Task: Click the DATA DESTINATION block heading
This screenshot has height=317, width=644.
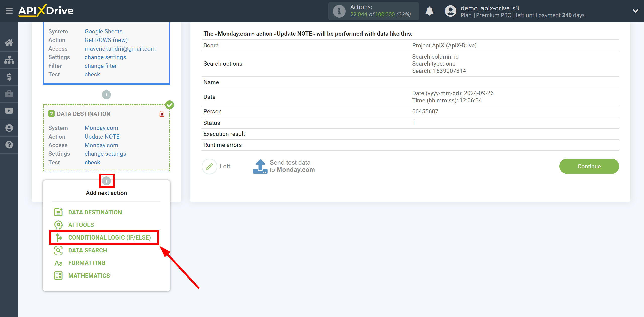Action: pos(84,114)
